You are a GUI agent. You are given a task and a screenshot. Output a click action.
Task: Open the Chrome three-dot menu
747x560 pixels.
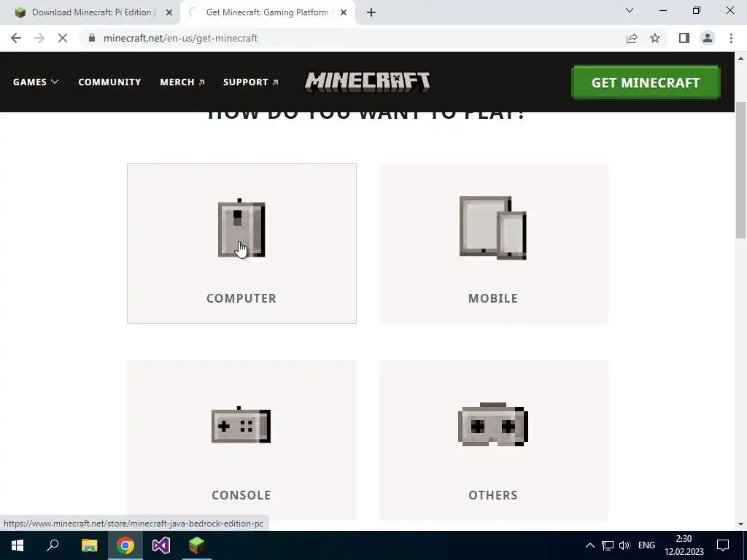731,38
